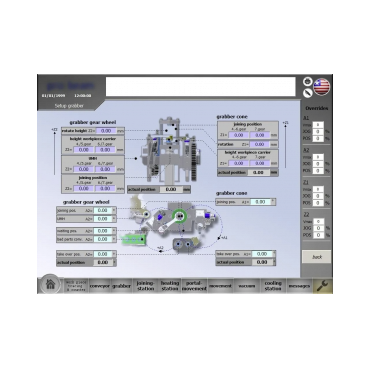Click the small printer icon near flag
This screenshot has height=370, width=370.
(x=307, y=81)
